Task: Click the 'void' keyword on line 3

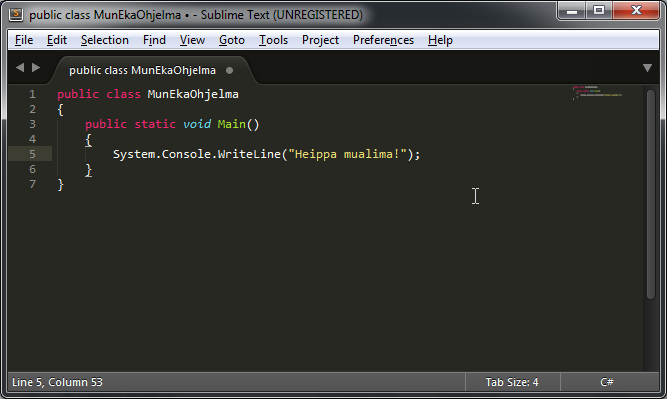Action: [197, 124]
